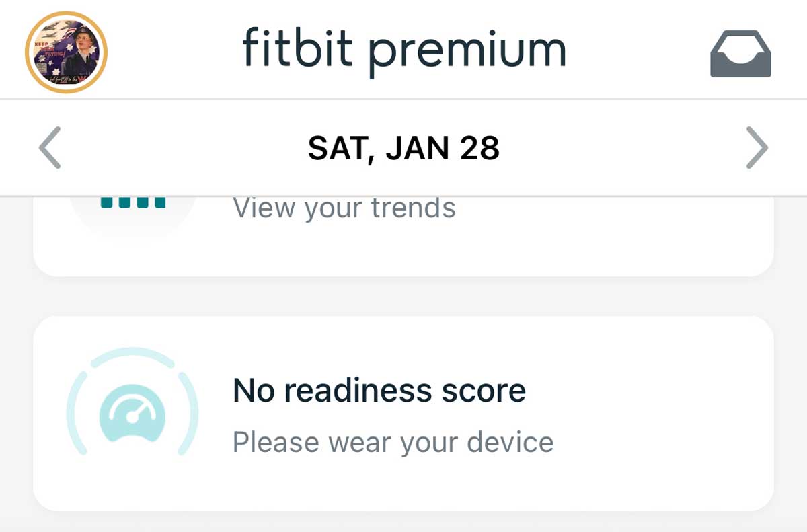The image size is (807, 532).
Task: Go to next day using right chevron
Action: (x=757, y=147)
